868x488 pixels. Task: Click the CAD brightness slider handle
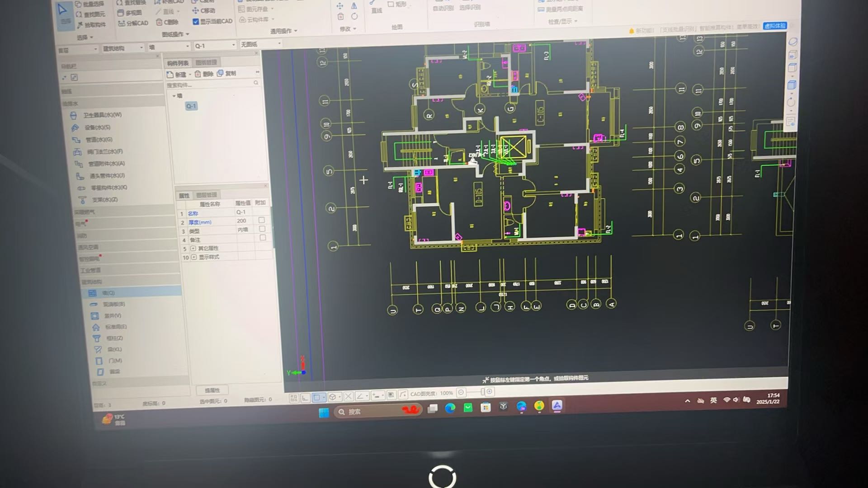(x=483, y=392)
